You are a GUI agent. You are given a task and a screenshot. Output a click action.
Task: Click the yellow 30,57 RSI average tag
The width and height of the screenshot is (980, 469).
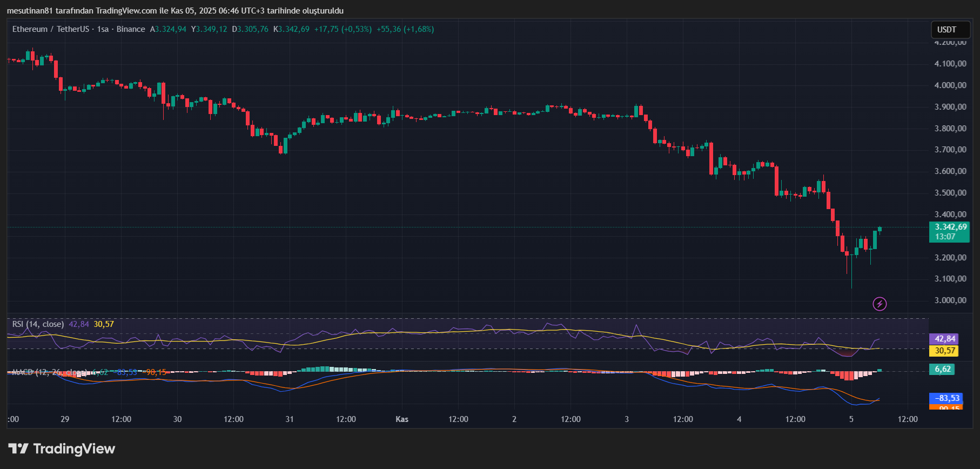943,351
